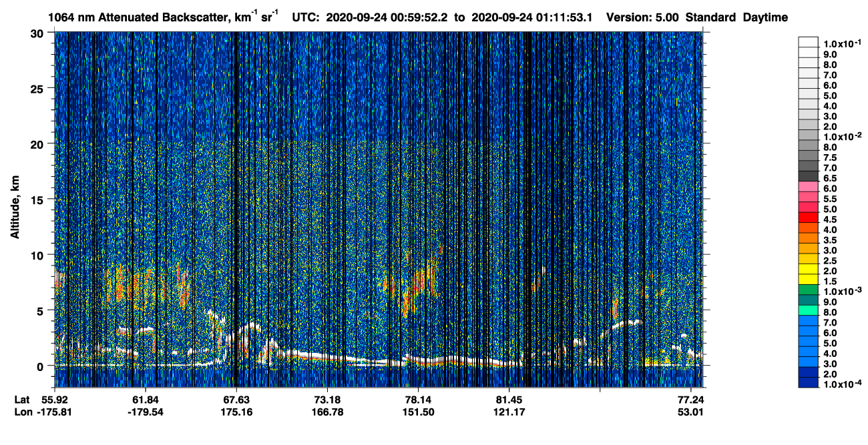
Task: Pick the mint green swatch below 9.0
Action: click(x=808, y=310)
